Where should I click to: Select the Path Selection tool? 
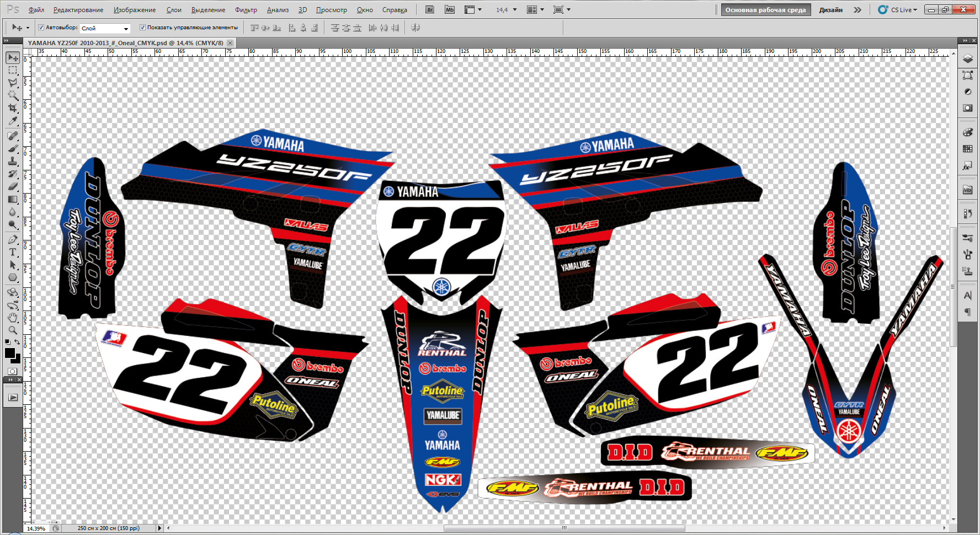point(13,265)
